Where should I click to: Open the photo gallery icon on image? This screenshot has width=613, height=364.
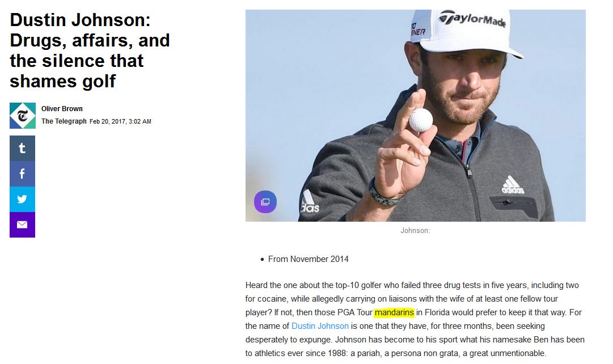[265, 202]
